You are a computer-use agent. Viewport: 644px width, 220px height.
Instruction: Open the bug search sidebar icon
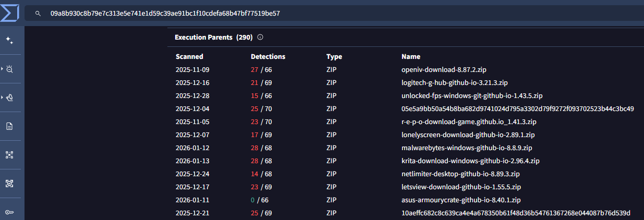point(9,69)
